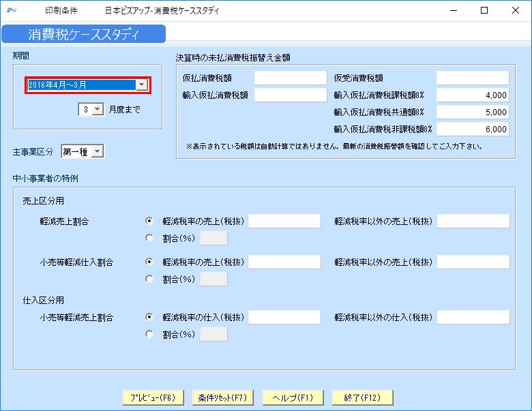Select 軽減税率の仕入(税抜) radio for 小売等軽減売上割合

click(x=149, y=317)
